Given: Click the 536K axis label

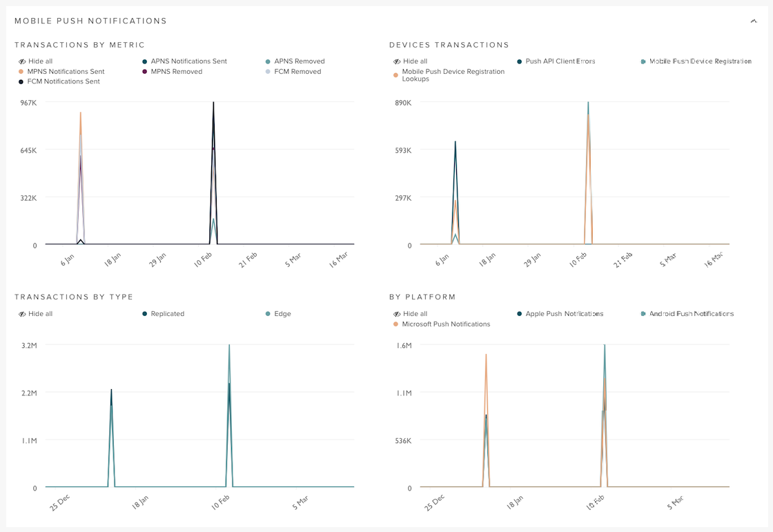Looking at the screenshot, I should pyautogui.click(x=403, y=440).
